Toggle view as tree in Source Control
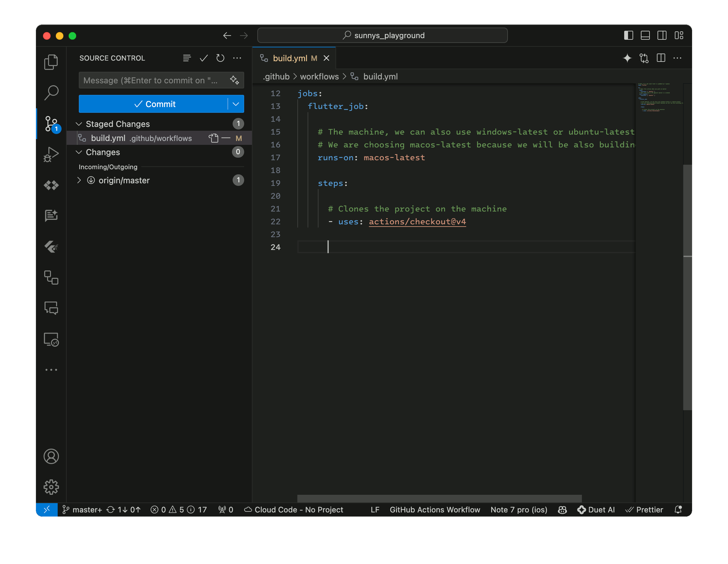This screenshot has height=564, width=728. coord(187,58)
